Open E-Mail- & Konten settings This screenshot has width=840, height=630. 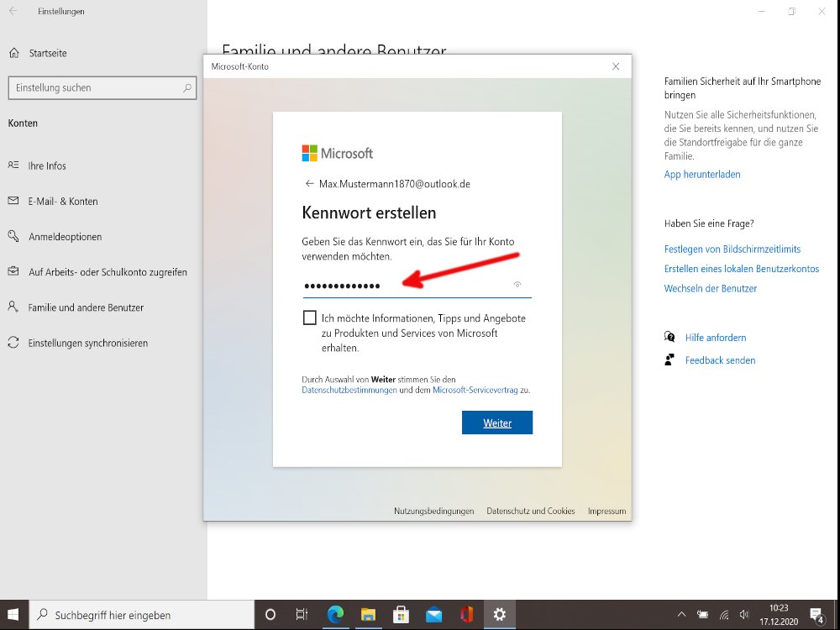(x=62, y=202)
